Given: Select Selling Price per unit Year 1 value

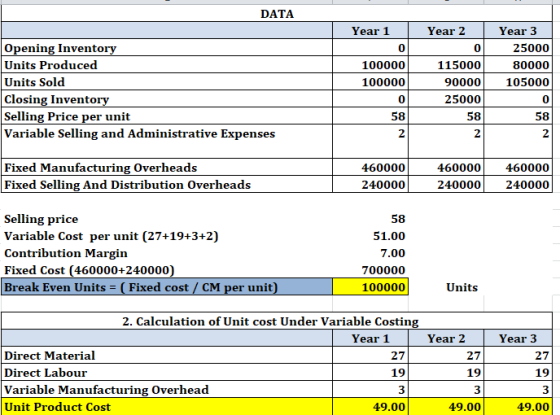Looking at the screenshot, I should (370, 116).
